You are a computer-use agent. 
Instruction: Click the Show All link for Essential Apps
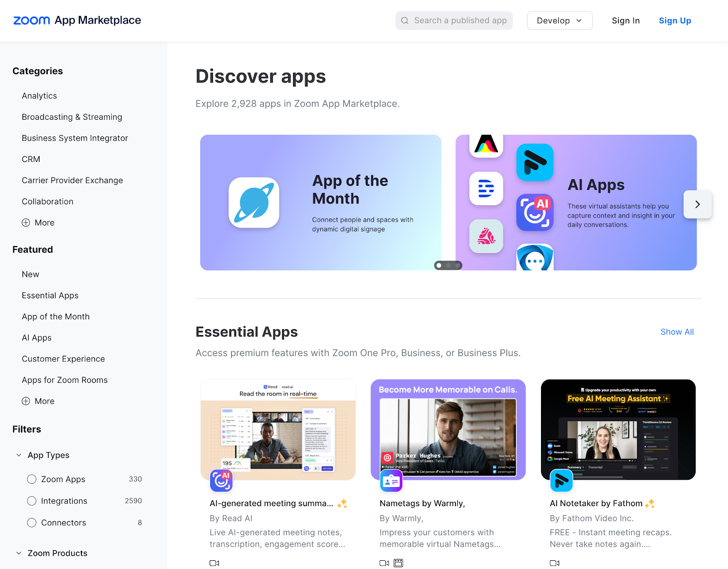[677, 332]
